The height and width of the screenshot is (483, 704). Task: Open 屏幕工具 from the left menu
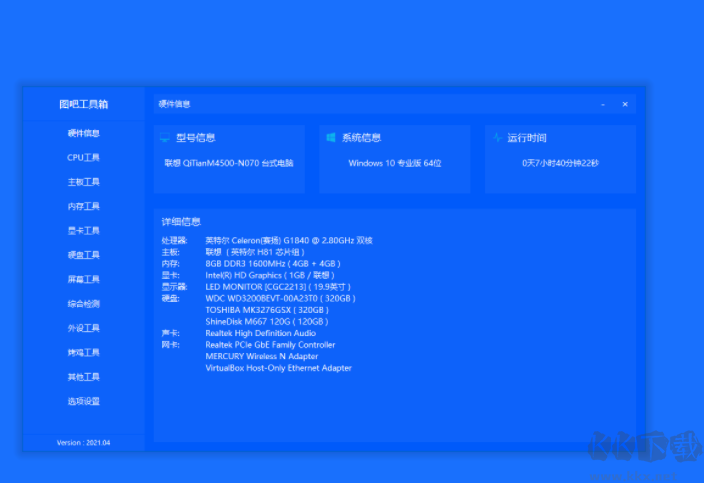point(83,279)
